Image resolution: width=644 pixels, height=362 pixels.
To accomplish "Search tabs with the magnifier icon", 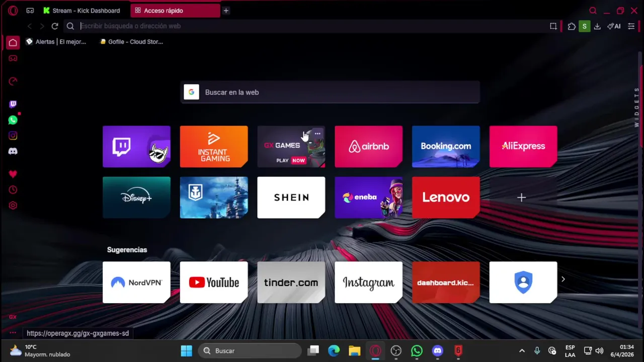I will pyautogui.click(x=593, y=11).
